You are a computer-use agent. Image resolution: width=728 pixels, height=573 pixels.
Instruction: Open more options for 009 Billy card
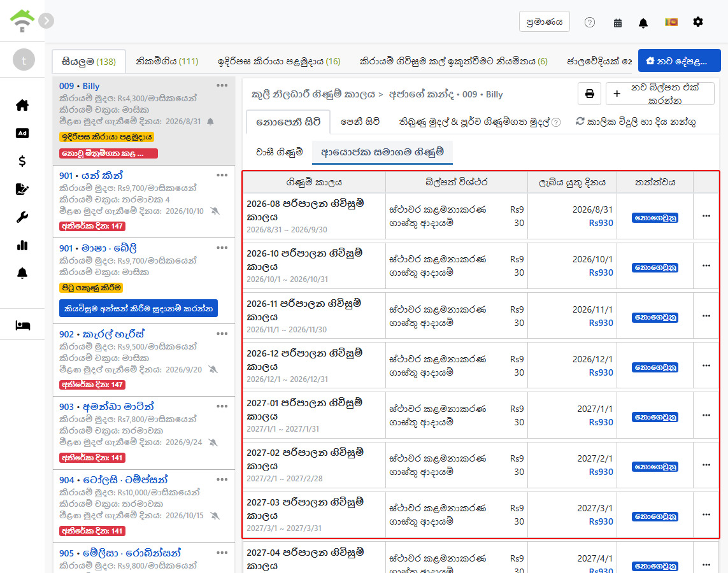[x=222, y=85]
